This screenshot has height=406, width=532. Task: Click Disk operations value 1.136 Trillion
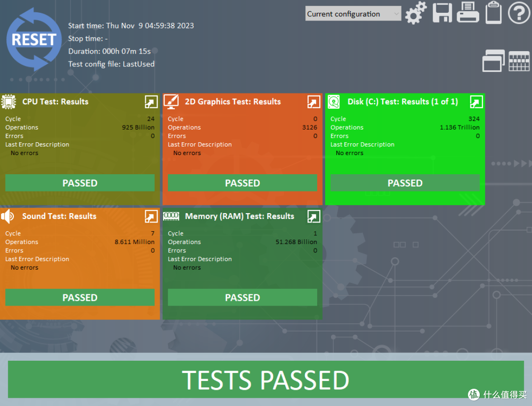pos(460,127)
